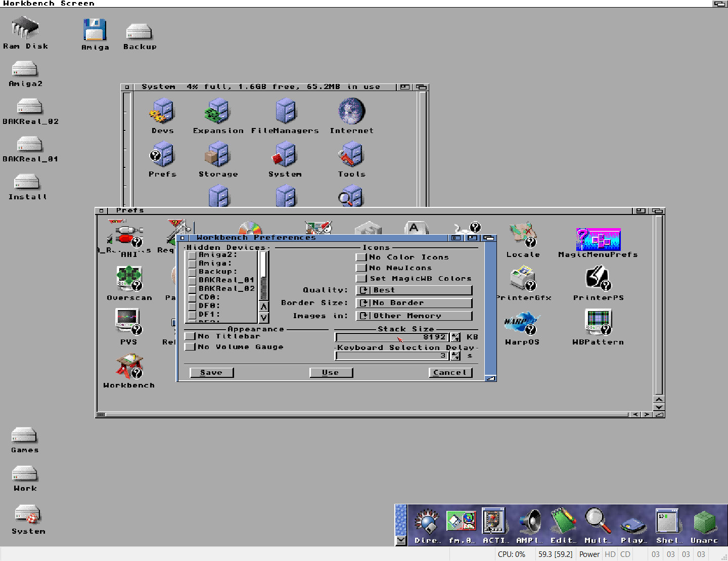The width and height of the screenshot is (728, 561).
Task: Click the Keyboard Selection Delay value field
Action: 392,356
